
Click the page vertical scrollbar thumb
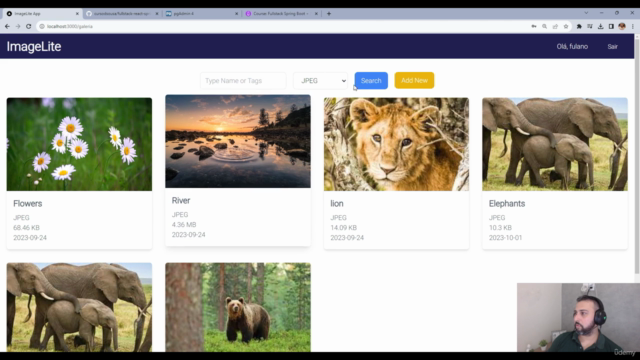[x=637, y=155]
